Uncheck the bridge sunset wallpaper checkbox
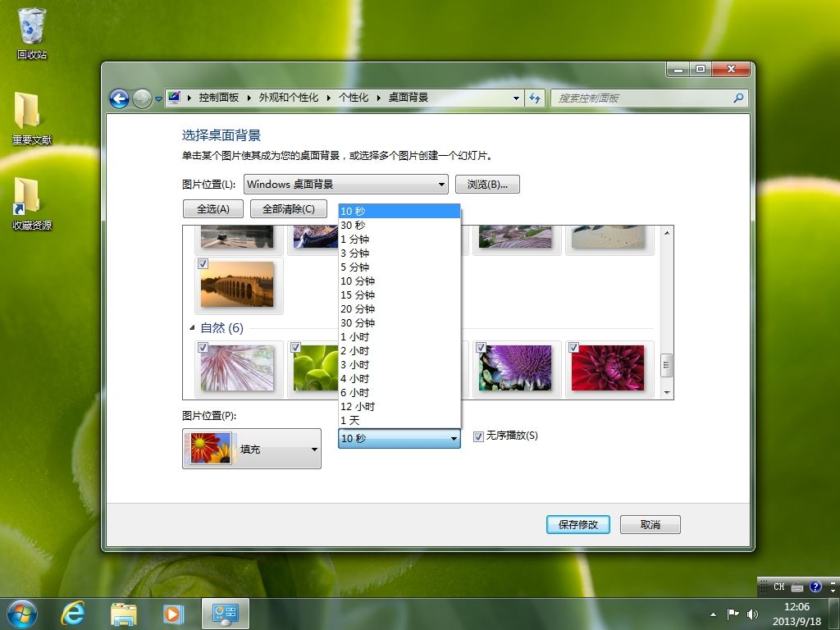The height and width of the screenshot is (630, 840). pyautogui.click(x=203, y=263)
